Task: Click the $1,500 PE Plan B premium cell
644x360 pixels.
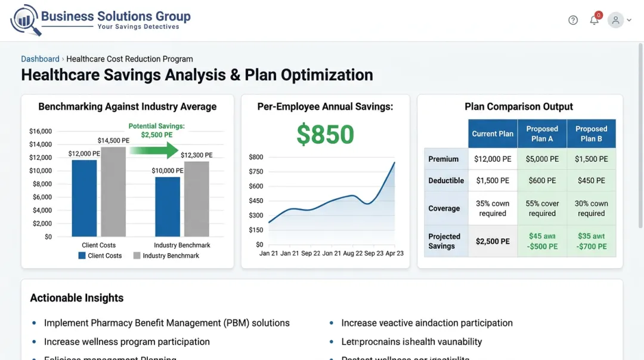Action: point(591,159)
